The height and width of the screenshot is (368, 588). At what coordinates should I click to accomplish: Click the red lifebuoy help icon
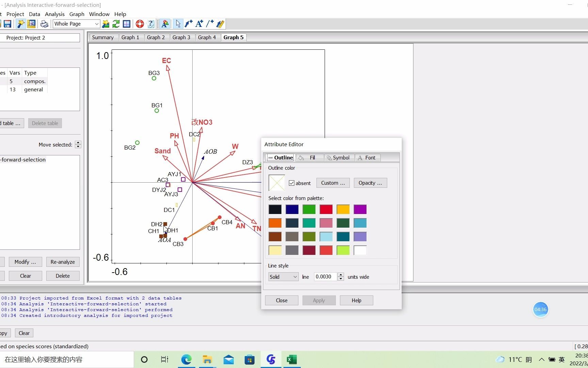pos(140,24)
